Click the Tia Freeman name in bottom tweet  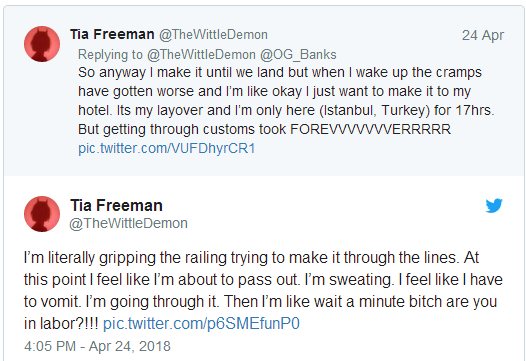point(116,205)
